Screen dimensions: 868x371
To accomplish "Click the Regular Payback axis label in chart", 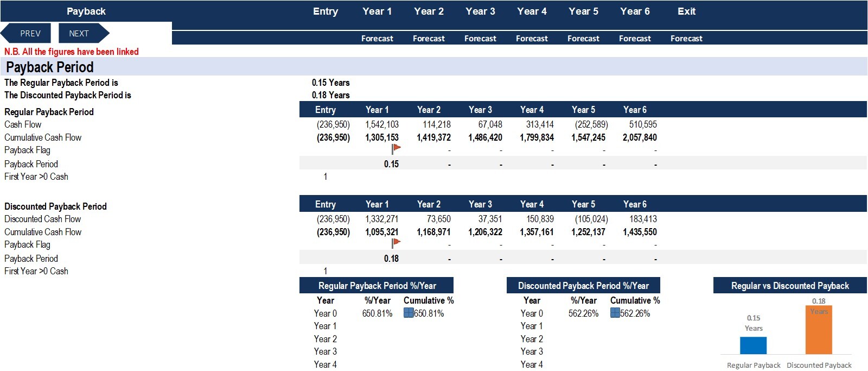I will pyautogui.click(x=754, y=365).
